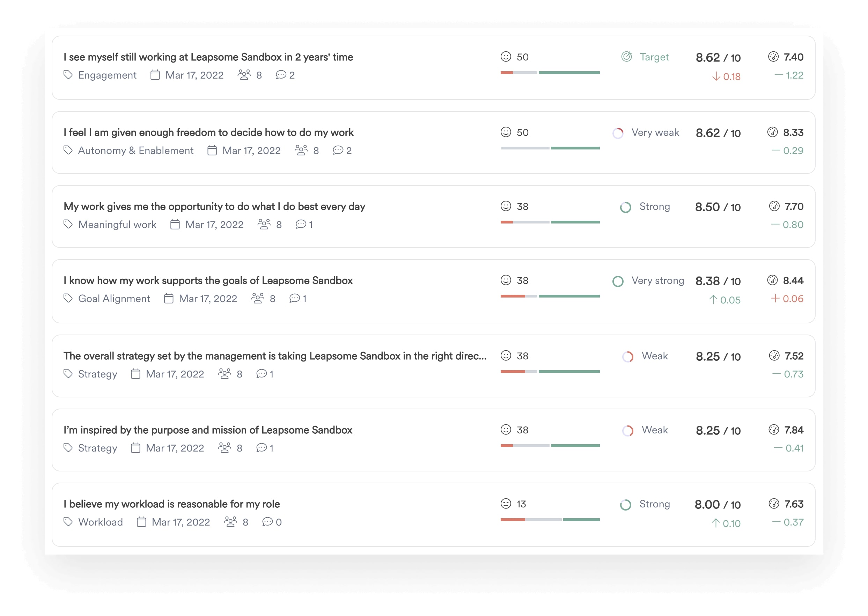Click the down-arrow 0.18 change indicator
The image size is (868, 616).
(x=726, y=76)
